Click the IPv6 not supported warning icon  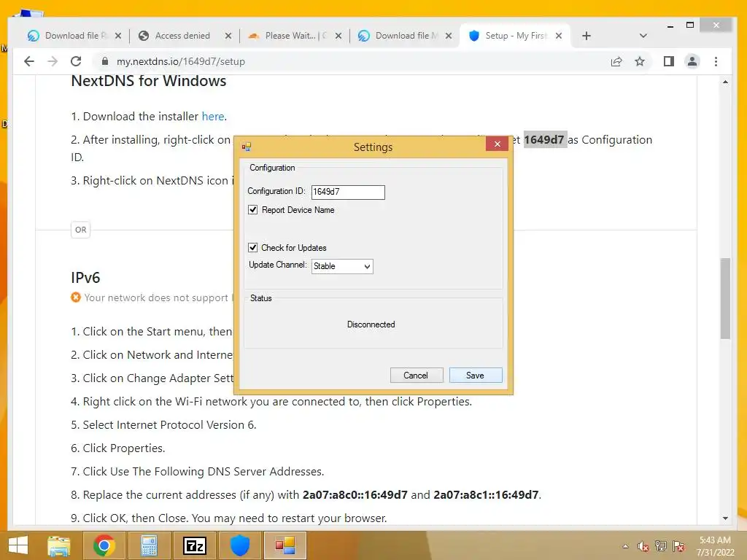click(x=76, y=297)
